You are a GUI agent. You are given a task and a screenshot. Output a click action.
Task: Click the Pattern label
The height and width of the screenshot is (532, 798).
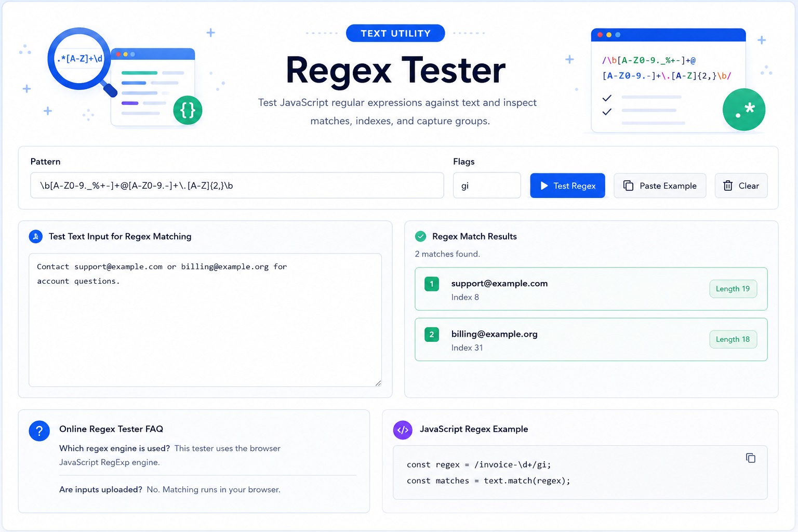click(45, 162)
